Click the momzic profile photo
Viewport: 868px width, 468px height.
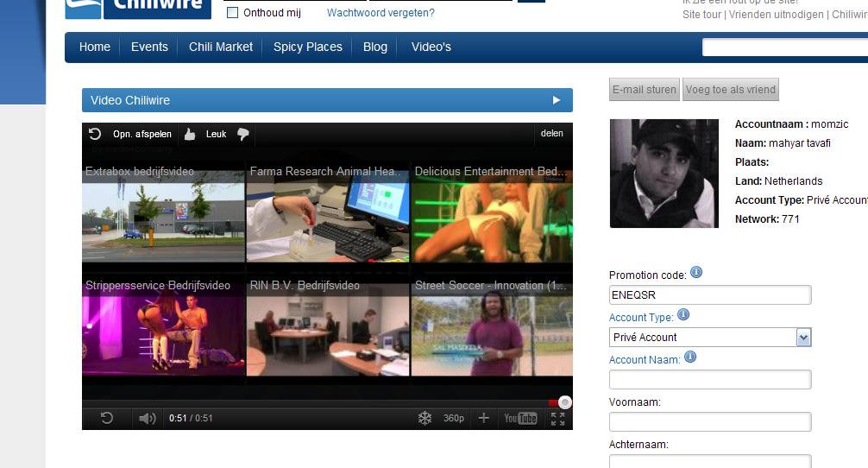coord(664,174)
